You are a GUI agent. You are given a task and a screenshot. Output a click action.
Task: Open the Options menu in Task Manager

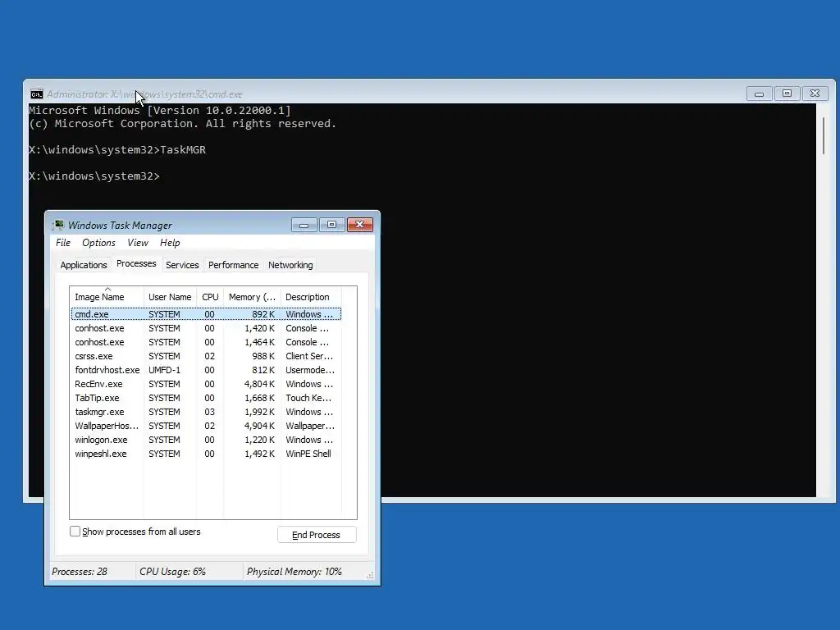(98, 243)
